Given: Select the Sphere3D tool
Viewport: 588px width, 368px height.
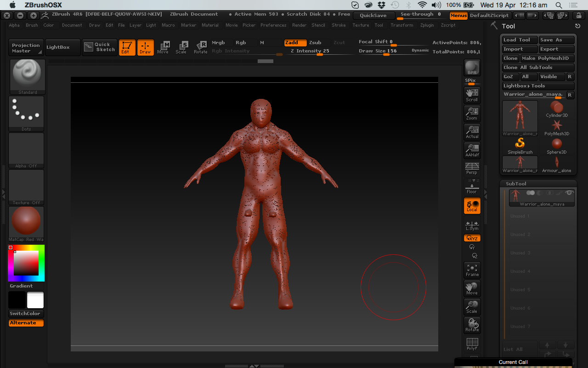Looking at the screenshot, I should (x=557, y=146).
